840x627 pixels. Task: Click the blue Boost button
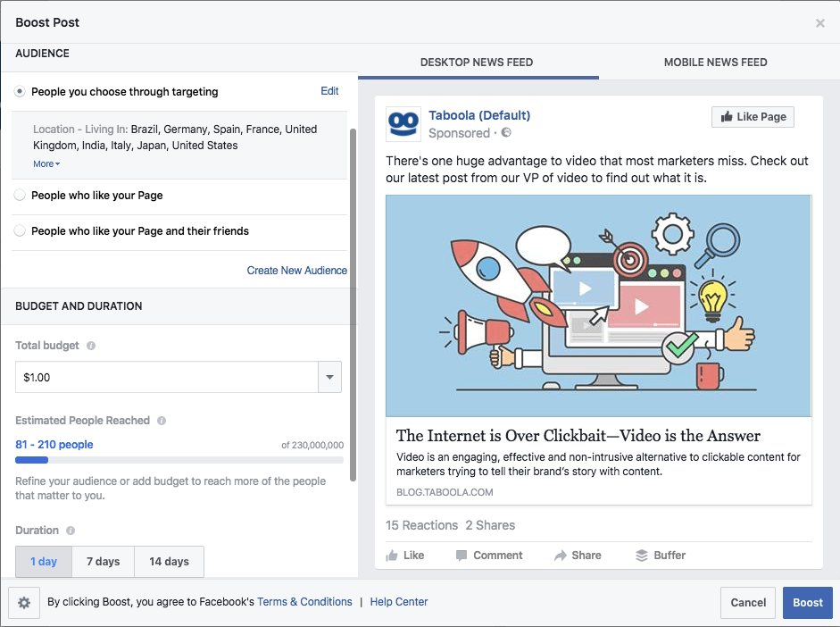[x=808, y=602]
